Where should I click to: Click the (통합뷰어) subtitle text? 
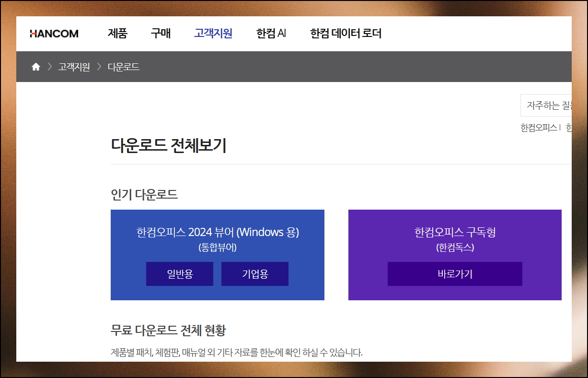(x=218, y=248)
